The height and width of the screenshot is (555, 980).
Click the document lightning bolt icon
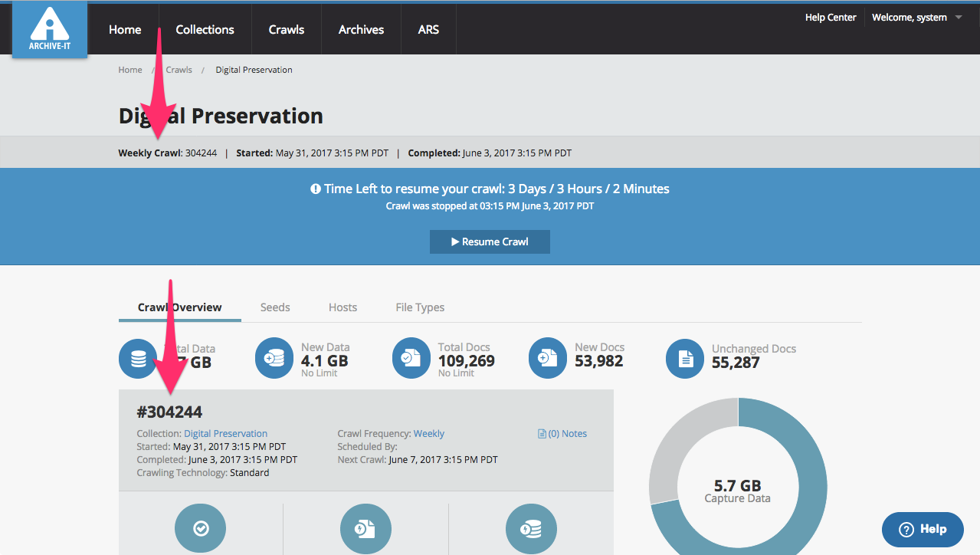coord(365,528)
